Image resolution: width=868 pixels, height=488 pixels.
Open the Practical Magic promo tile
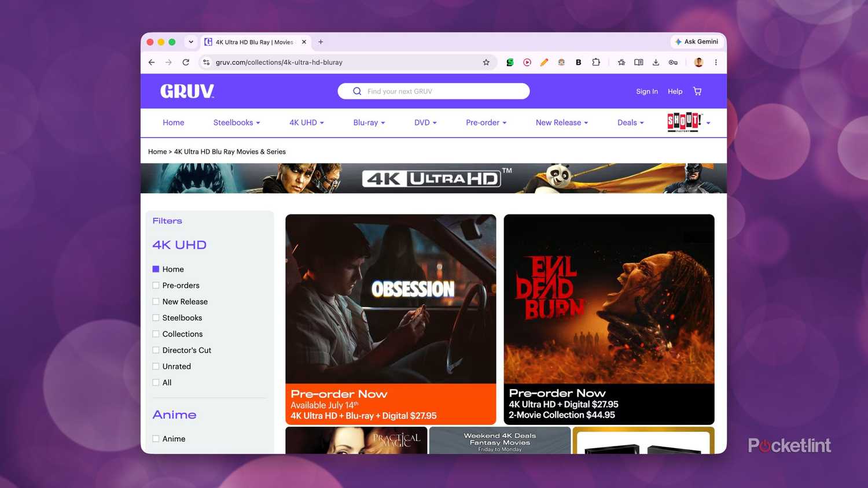tap(356, 441)
